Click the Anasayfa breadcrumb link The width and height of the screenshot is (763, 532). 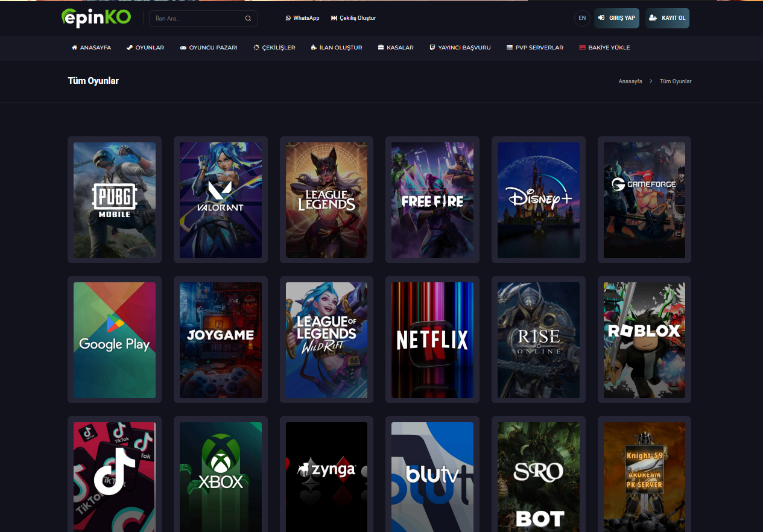pyautogui.click(x=630, y=81)
